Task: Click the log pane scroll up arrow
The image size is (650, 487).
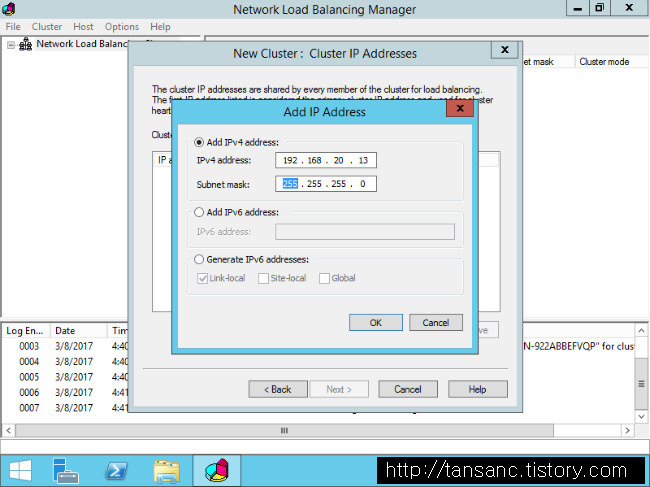Action: [x=641, y=330]
